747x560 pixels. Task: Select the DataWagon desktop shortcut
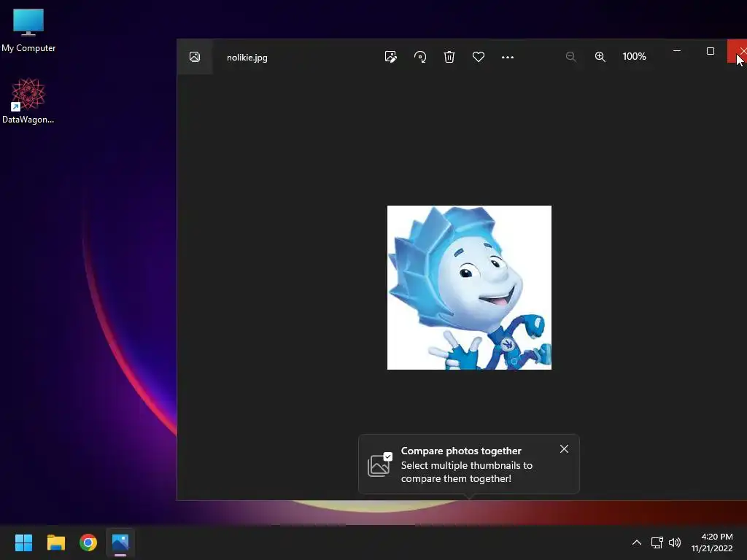point(28,101)
